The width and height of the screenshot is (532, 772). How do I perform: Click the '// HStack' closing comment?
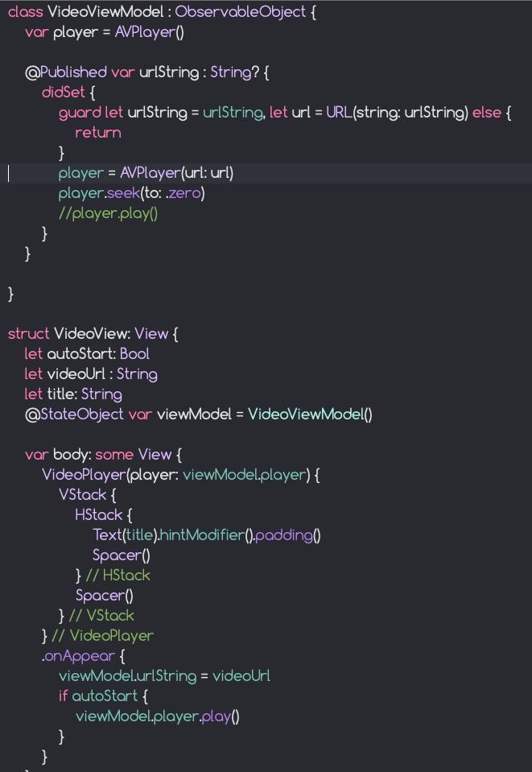pyautogui.click(x=118, y=576)
